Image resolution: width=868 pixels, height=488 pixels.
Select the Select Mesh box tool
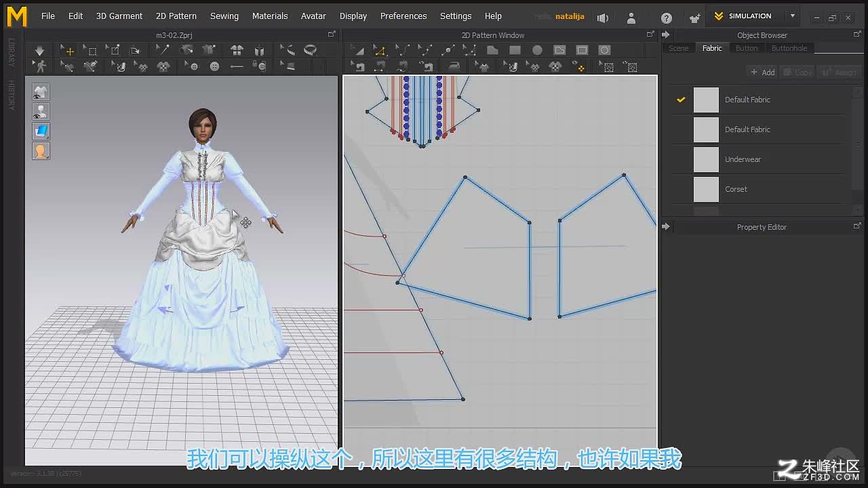pos(90,50)
